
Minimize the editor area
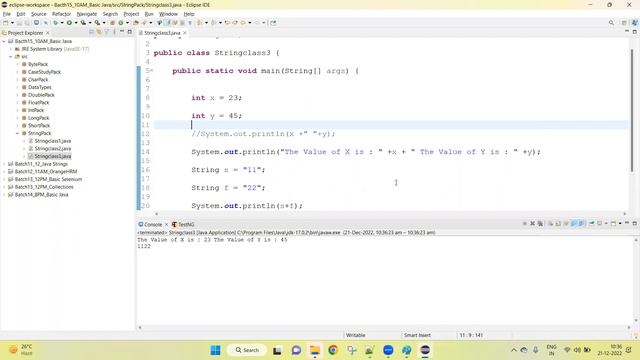[627, 31]
